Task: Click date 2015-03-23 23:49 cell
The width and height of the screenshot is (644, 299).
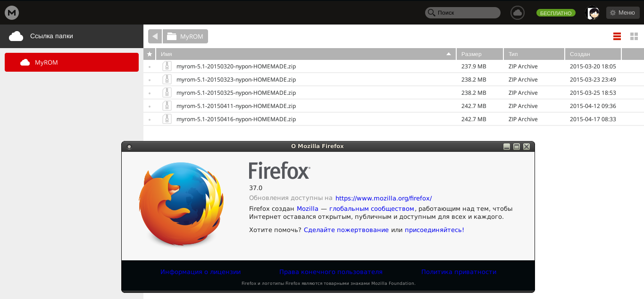Action: point(593,80)
